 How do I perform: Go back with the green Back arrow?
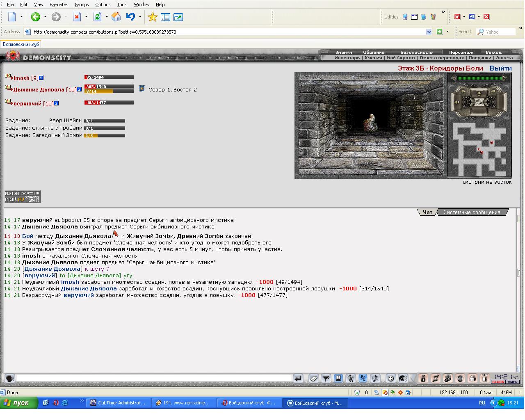[x=36, y=17]
